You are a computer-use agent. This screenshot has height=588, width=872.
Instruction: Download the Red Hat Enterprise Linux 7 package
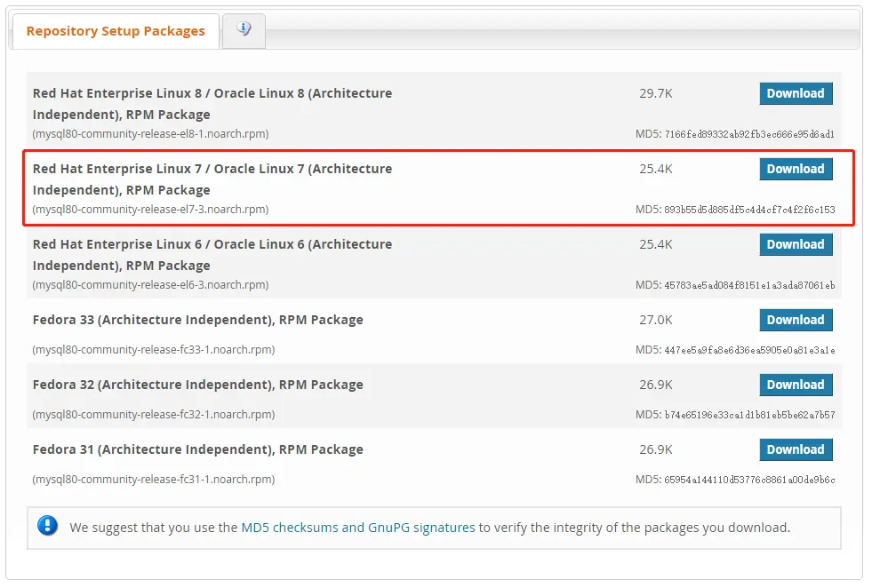point(796,169)
